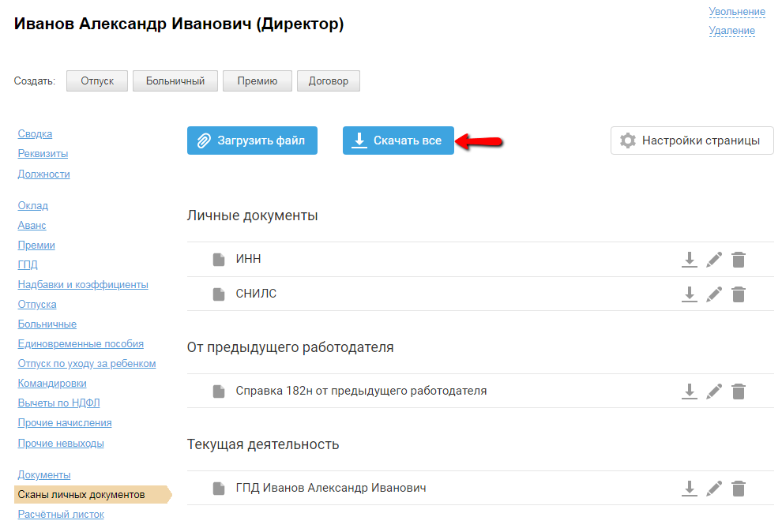Open the Расчётный листок section
The width and height of the screenshot is (782, 532).
(x=61, y=515)
